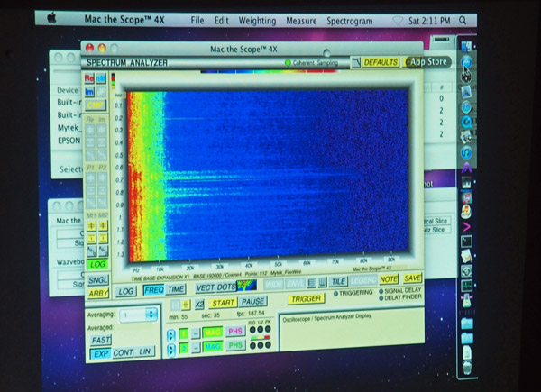Switch display to FREQ mode
Screen dimensions: 541x392
[154, 290]
